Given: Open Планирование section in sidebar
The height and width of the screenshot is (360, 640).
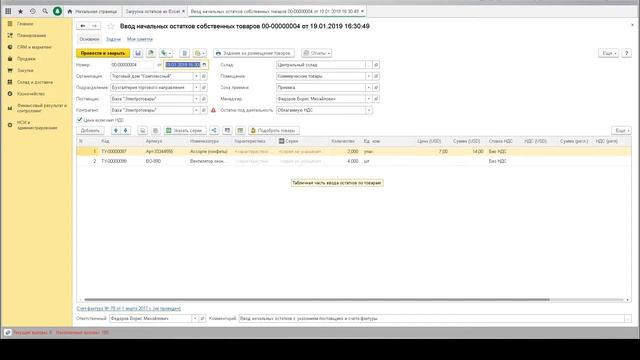Looking at the screenshot, I should (x=31, y=36).
